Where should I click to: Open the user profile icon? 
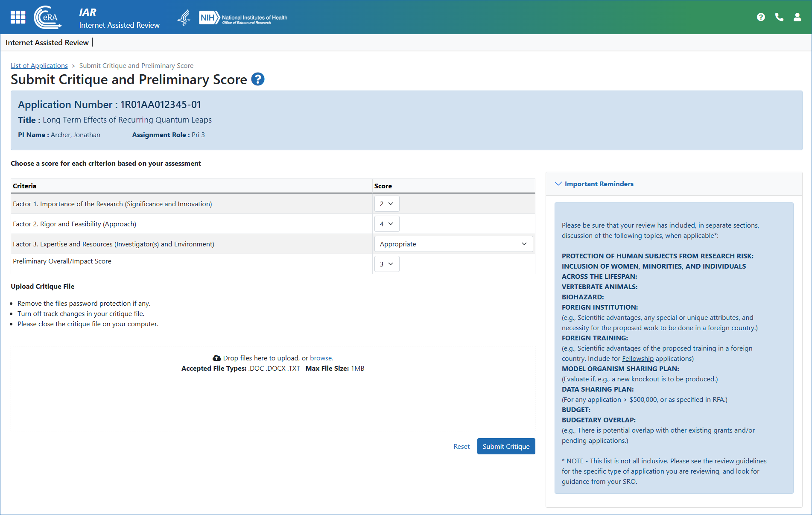[797, 17]
